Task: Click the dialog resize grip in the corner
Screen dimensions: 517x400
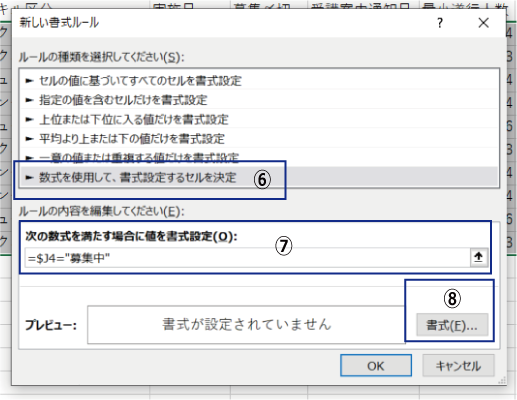Action: (x=502, y=380)
